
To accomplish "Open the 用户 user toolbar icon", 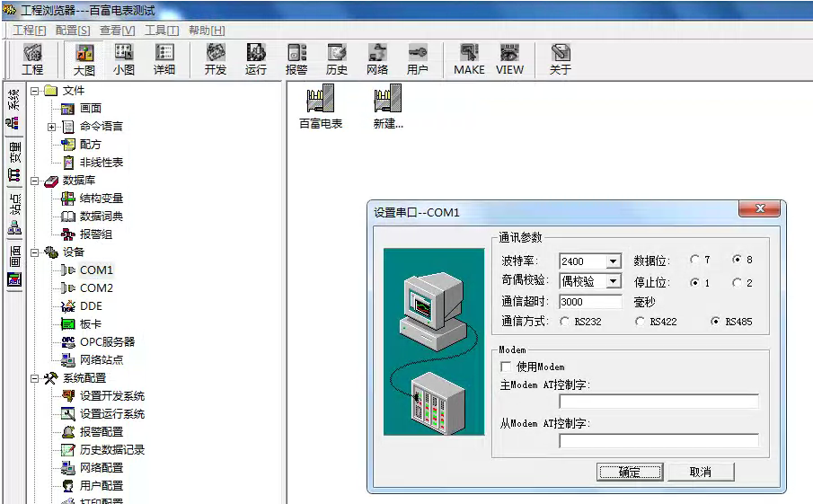I will [418, 59].
